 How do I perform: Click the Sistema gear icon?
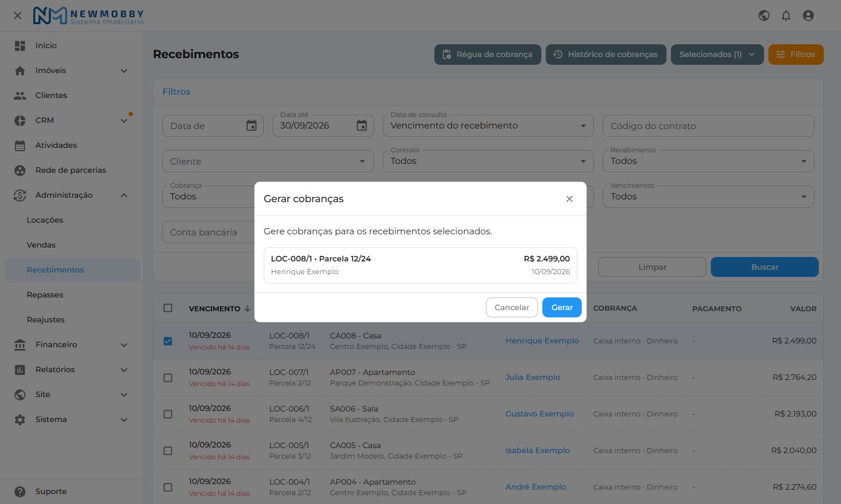pyautogui.click(x=20, y=419)
